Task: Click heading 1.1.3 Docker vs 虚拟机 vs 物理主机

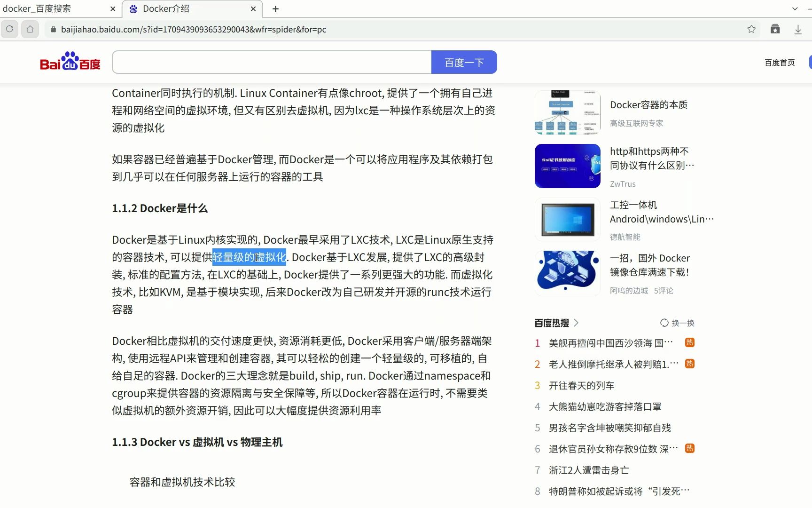Action: pyautogui.click(x=197, y=442)
